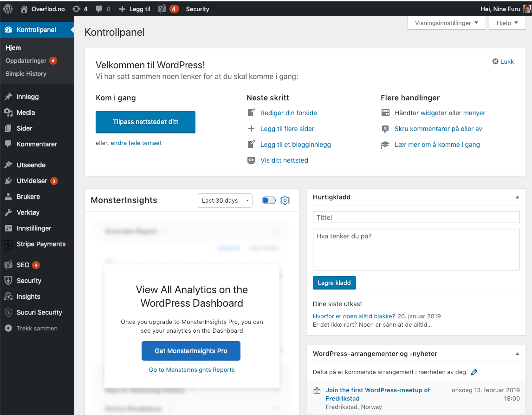Open the Security item in the admin bar
Viewport: 532px width, 415px height.
(x=197, y=9)
